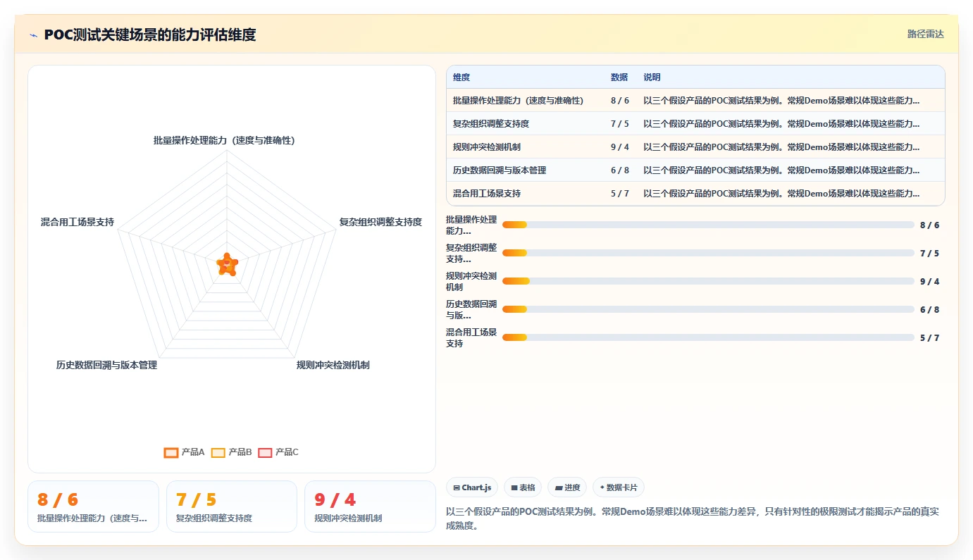
Task: Toggle 产品B legend series in radar chart
Action: [x=231, y=452]
